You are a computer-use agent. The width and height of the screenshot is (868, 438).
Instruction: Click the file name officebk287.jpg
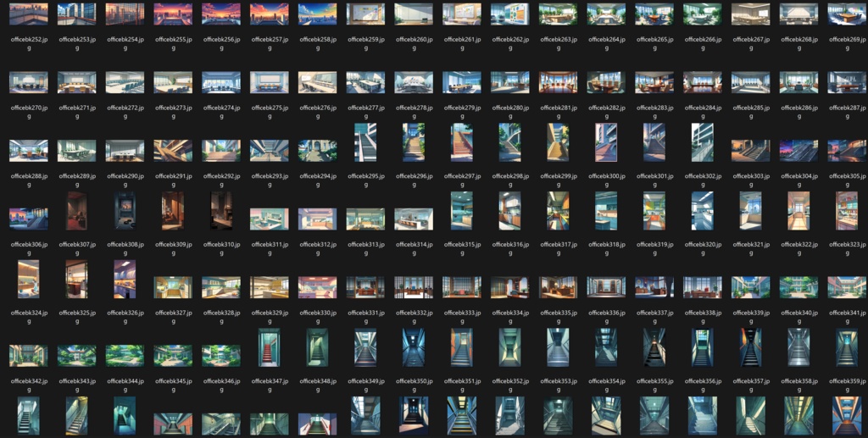point(848,112)
